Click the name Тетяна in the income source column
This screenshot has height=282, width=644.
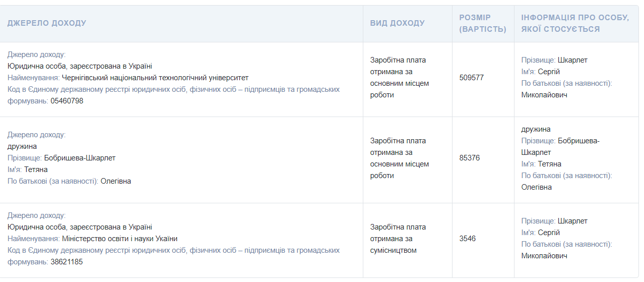[36, 170]
